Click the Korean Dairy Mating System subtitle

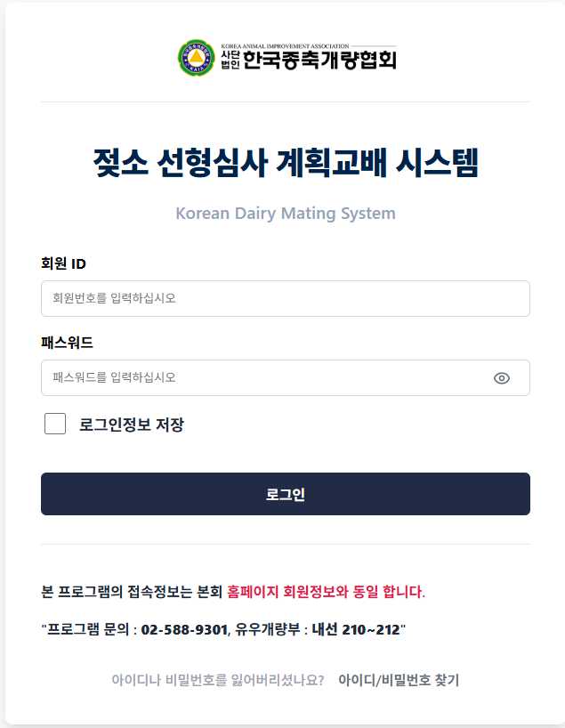tap(286, 214)
